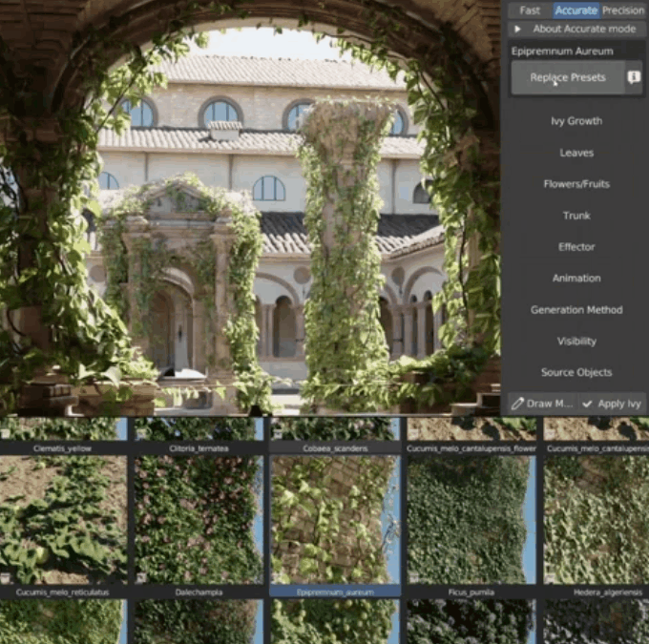
Task: Click the Clematis_yellow label
Action: pos(62,448)
